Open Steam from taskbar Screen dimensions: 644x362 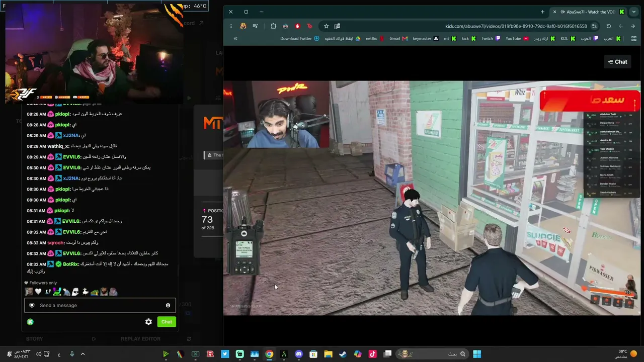[343, 354]
